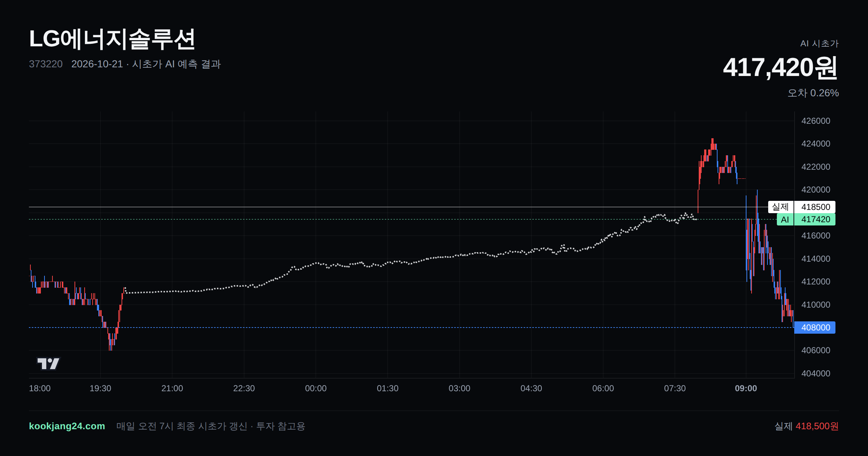Image resolution: width=868 pixels, height=456 pixels.
Task: Click the 414000 price axis label
Action: tap(816, 259)
